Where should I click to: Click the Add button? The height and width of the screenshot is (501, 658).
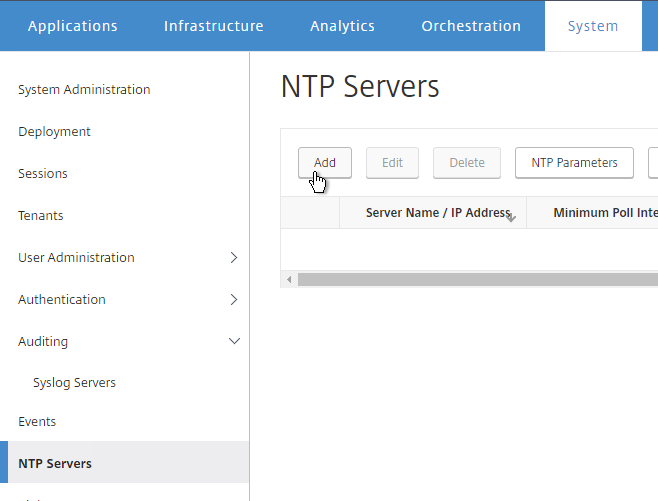click(325, 163)
